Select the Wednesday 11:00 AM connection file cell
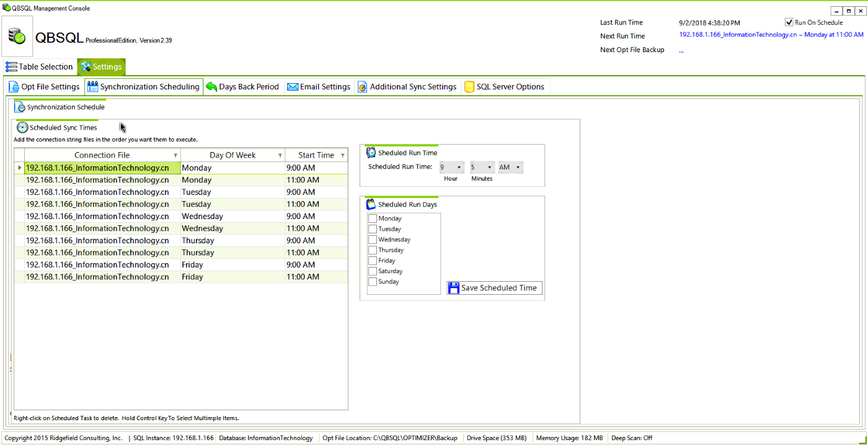This screenshot has height=445, width=868. point(102,228)
